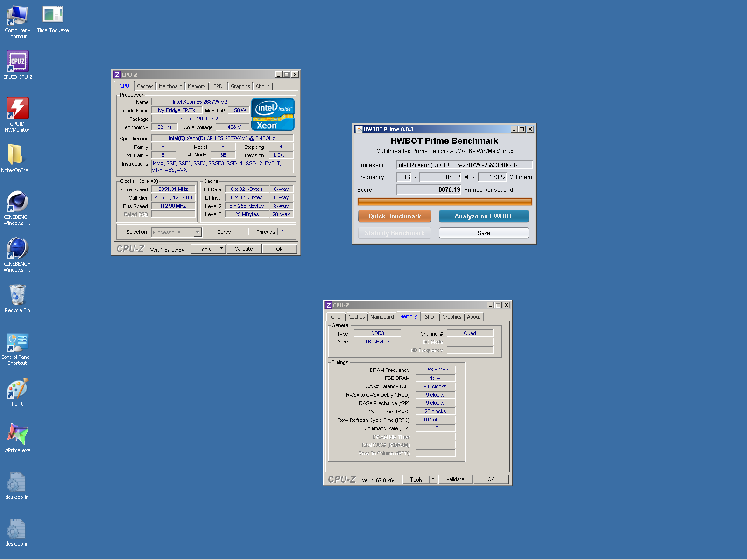Screen dimensions: 747x560
Task: Click Validate in the CPU window
Action: click(244, 249)
